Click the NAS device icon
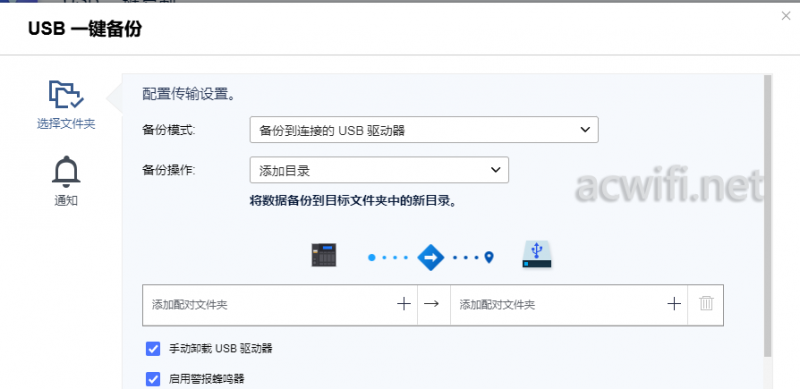This screenshot has height=389, width=800. [x=324, y=255]
